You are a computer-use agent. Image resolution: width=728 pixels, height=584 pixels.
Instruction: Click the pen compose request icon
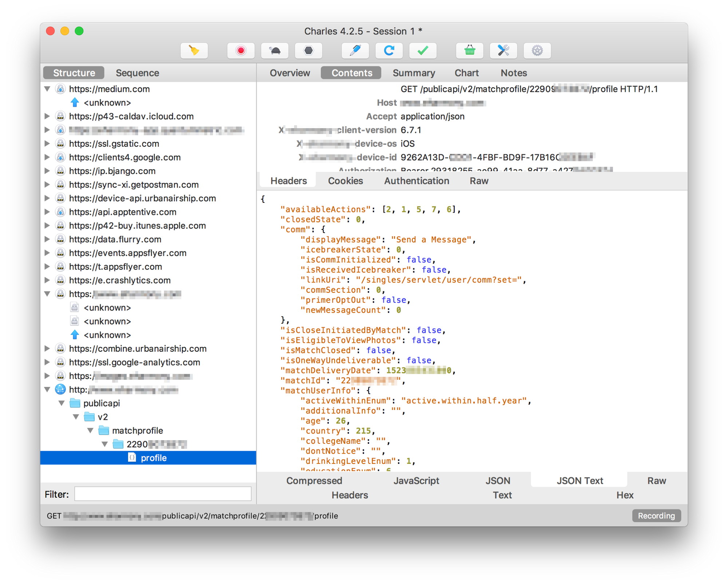(x=355, y=51)
